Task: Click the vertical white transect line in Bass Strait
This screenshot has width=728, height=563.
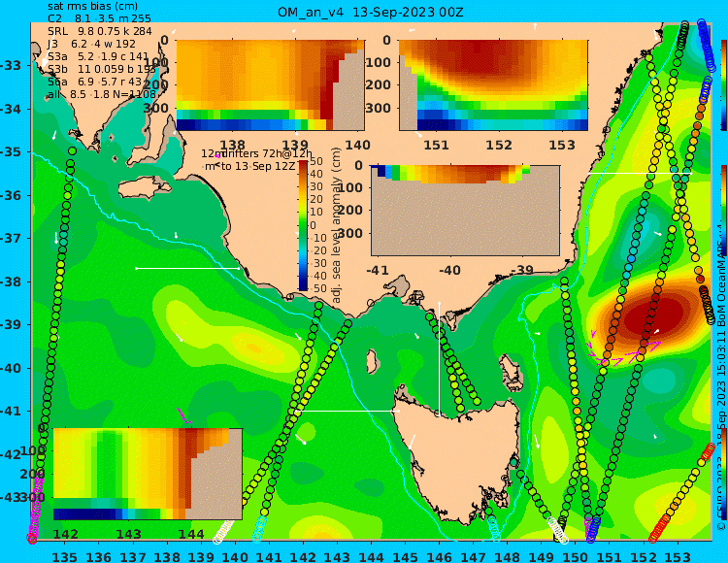Action: (x=439, y=357)
